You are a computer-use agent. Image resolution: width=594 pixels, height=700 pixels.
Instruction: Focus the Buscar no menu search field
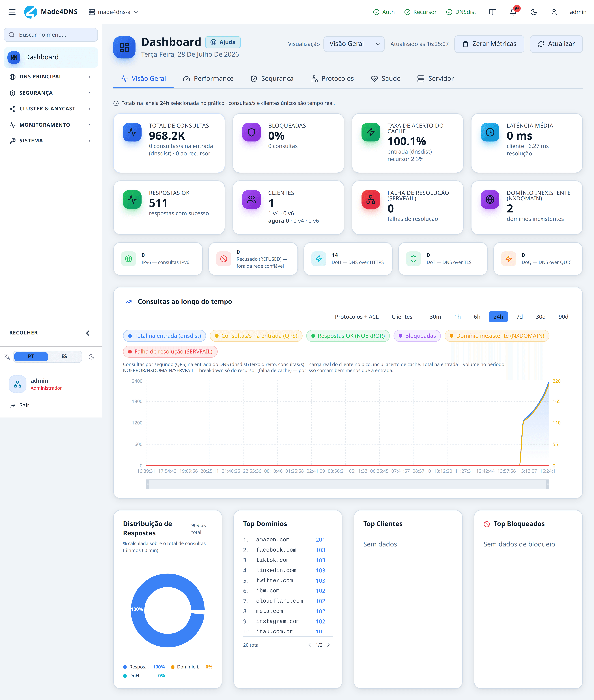tap(51, 35)
